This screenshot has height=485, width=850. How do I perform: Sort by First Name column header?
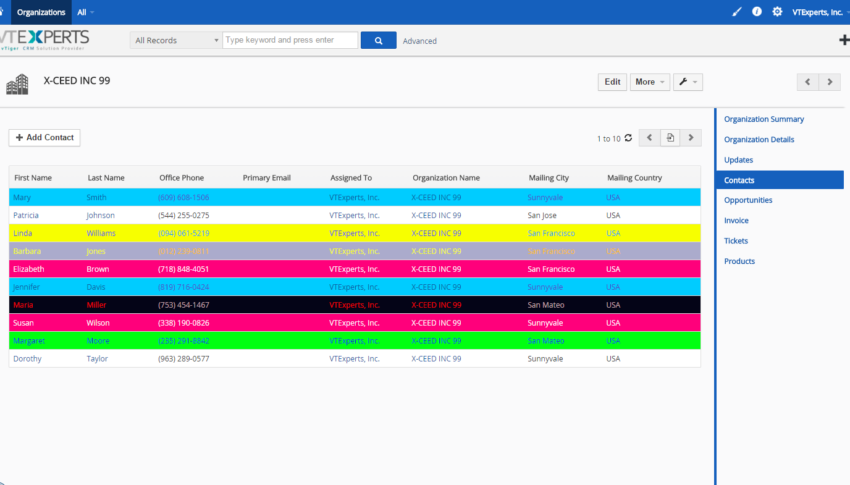coord(33,178)
